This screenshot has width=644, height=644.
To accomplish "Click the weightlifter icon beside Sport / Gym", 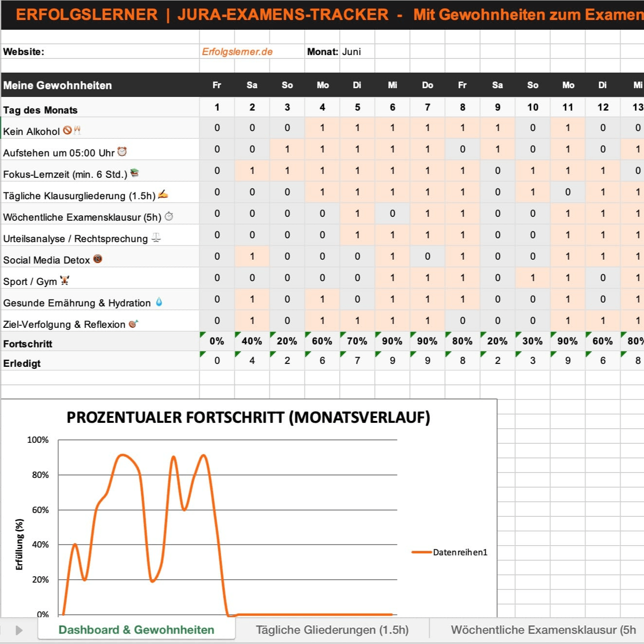I will pyautogui.click(x=65, y=280).
